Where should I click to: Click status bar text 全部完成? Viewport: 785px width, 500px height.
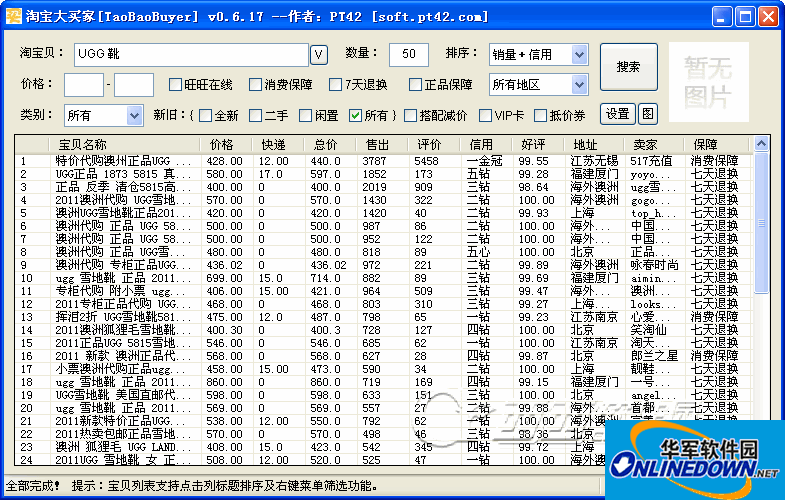pyautogui.click(x=33, y=486)
